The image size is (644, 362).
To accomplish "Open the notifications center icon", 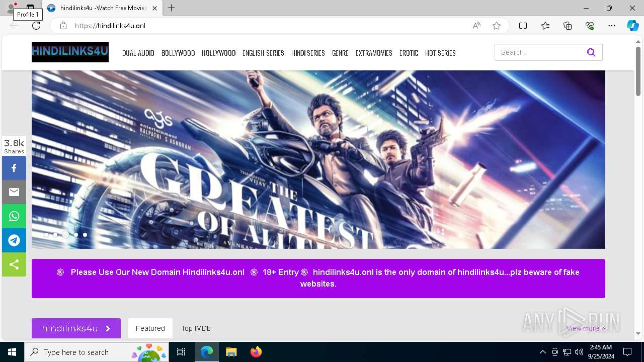I will click(x=627, y=352).
